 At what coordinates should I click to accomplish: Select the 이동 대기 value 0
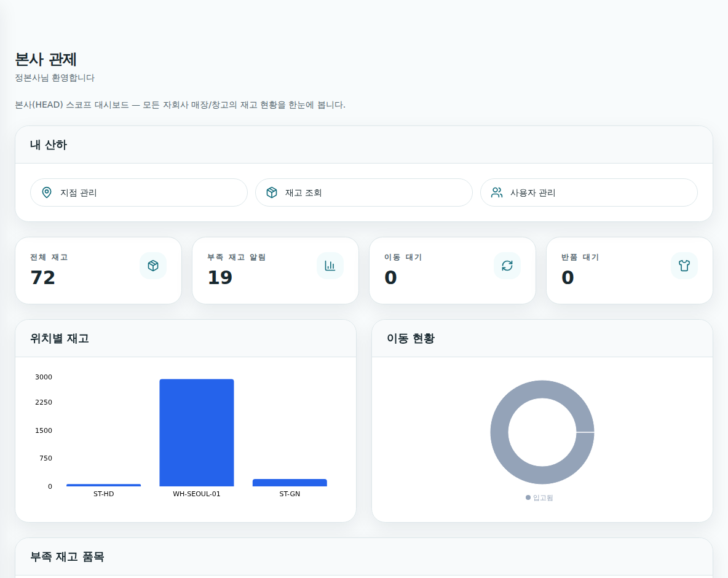tap(390, 278)
